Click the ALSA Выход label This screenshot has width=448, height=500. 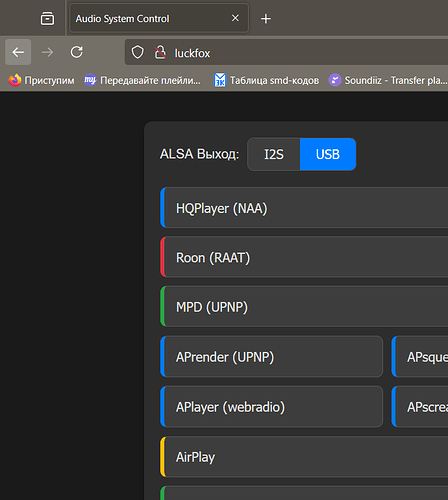coord(199,154)
